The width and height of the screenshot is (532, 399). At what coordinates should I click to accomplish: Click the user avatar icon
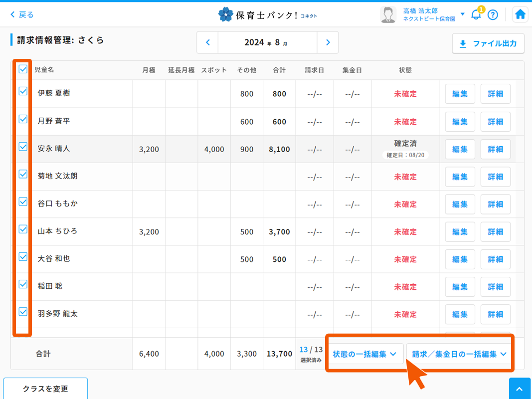pyautogui.click(x=388, y=14)
